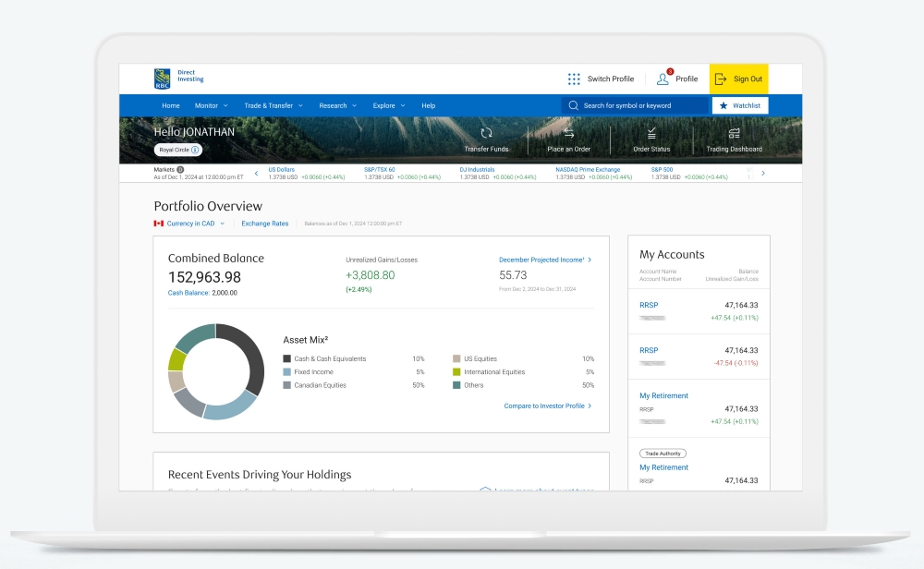Image resolution: width=924 pixels, height=569 pixels.
Task: Open the Trading Dashboard icon
Action: 734,133
